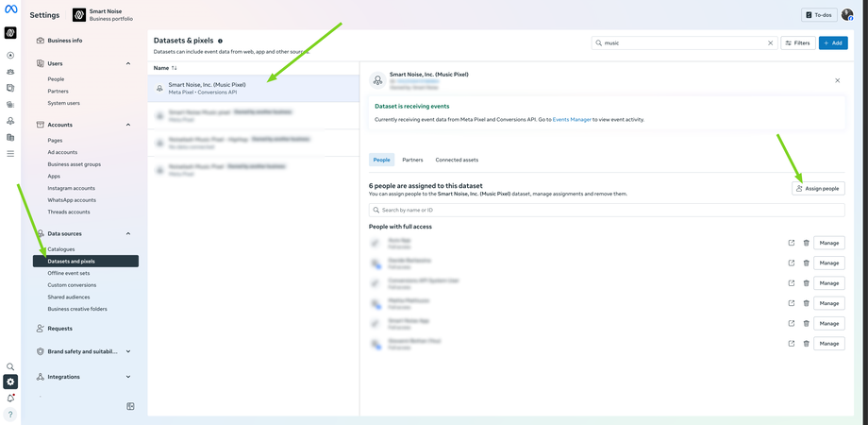Close the Smart Noise, Inc. (Music Pixel) detail panel
Screen dimensions: 868x425
837,80
